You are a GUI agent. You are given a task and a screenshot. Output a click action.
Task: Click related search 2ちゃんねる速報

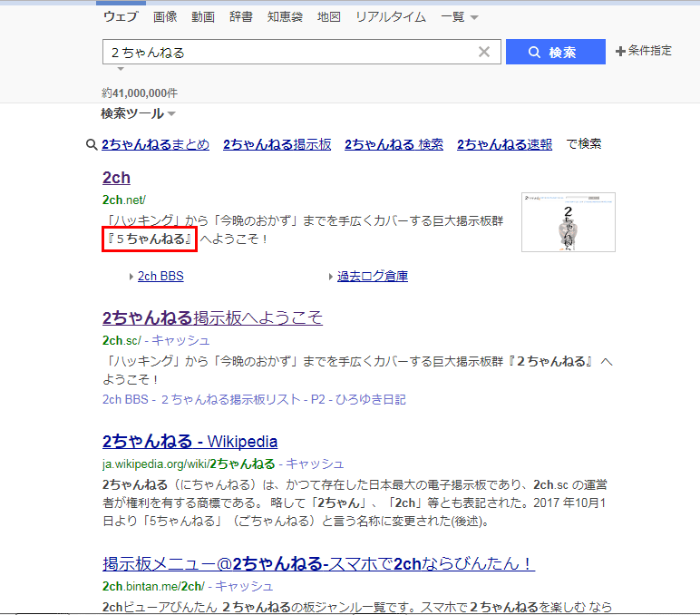click(x=504, y=144)
